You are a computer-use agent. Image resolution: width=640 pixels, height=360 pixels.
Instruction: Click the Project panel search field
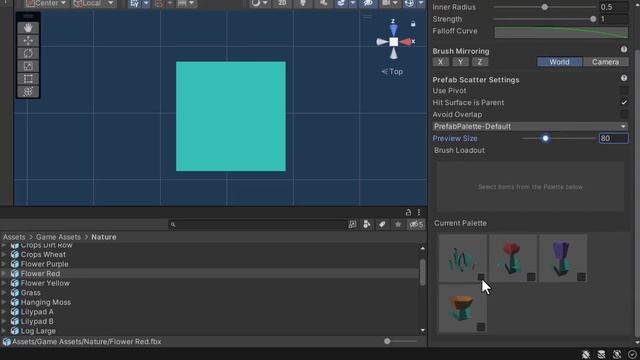point(258,224)
